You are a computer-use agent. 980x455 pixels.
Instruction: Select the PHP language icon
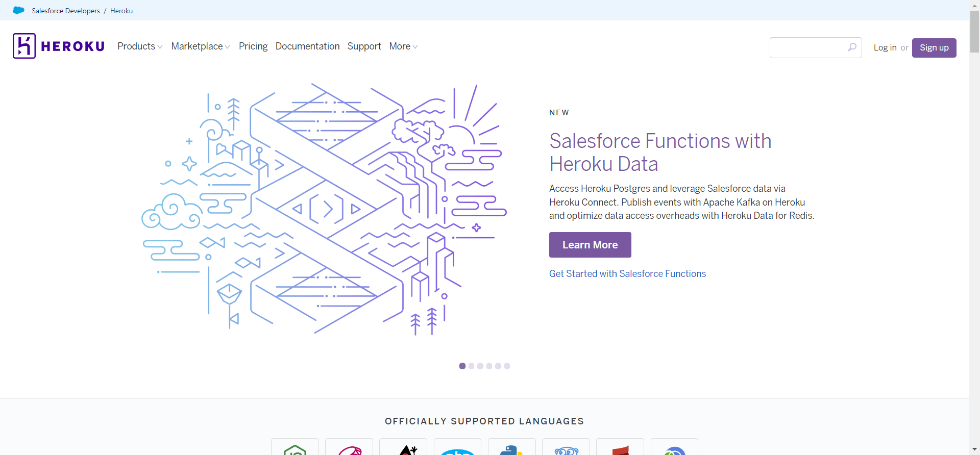(457, 449)
